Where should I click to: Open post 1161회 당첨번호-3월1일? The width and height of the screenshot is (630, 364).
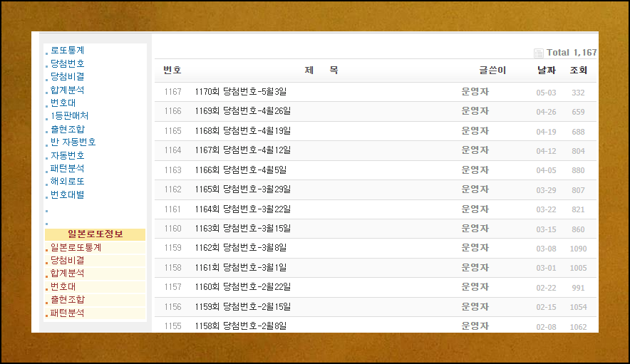241,267
